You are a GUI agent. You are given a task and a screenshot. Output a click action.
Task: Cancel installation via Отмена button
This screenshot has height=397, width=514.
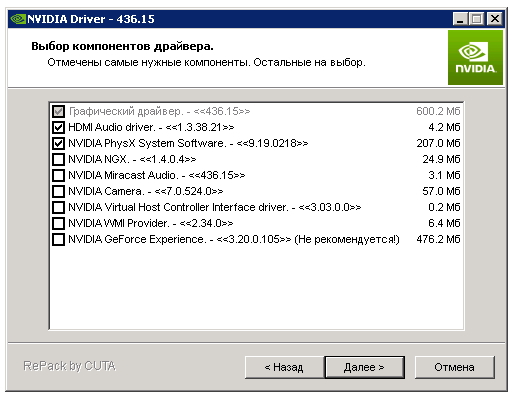coord(454,367)
